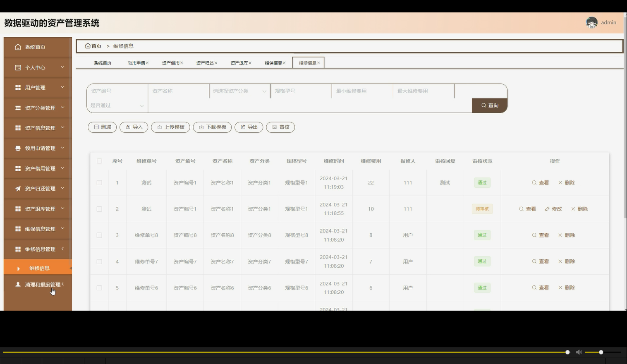Close the 资产归还 tab with its X
Screen dimensions: 627x364
click(x=216, y=63)
